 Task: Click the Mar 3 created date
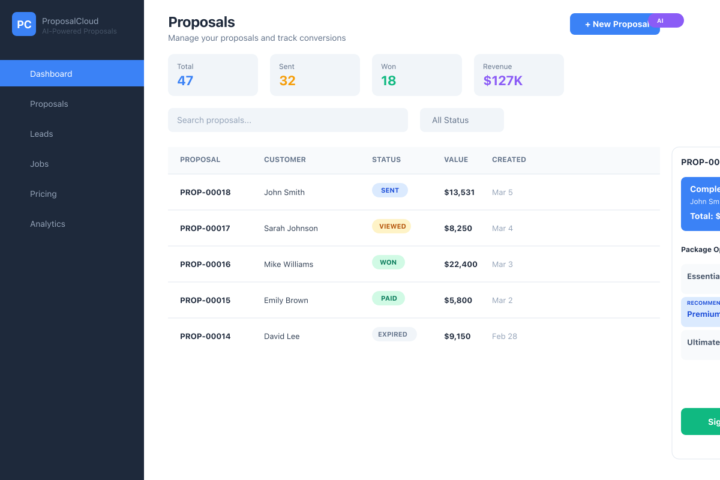click(502, 264)
